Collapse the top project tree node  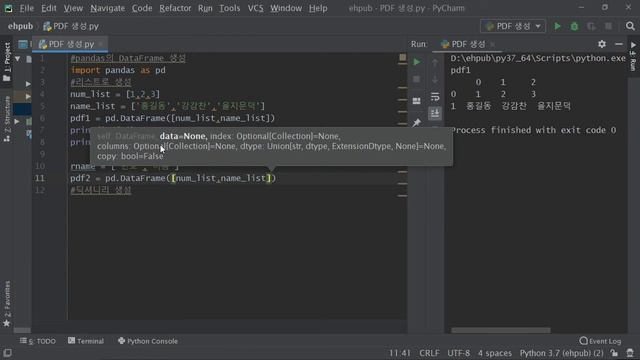click(x=18, y=59)
